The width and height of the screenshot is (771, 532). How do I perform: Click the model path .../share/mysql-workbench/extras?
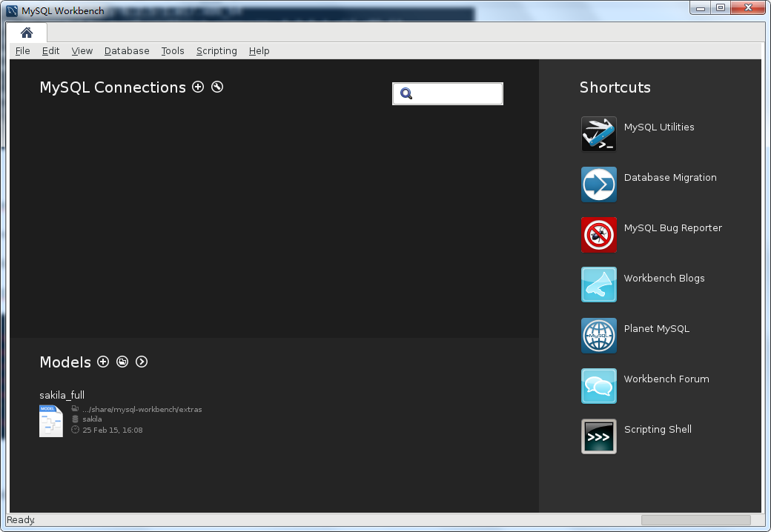142,409
